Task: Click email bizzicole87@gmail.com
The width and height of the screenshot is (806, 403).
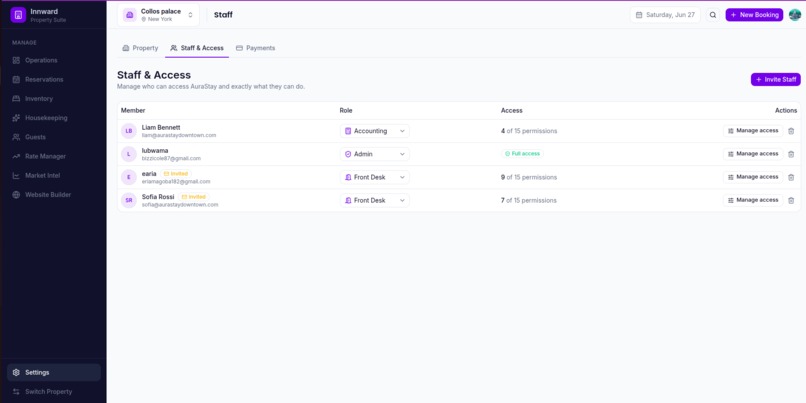Action: (x=171, y=158)
